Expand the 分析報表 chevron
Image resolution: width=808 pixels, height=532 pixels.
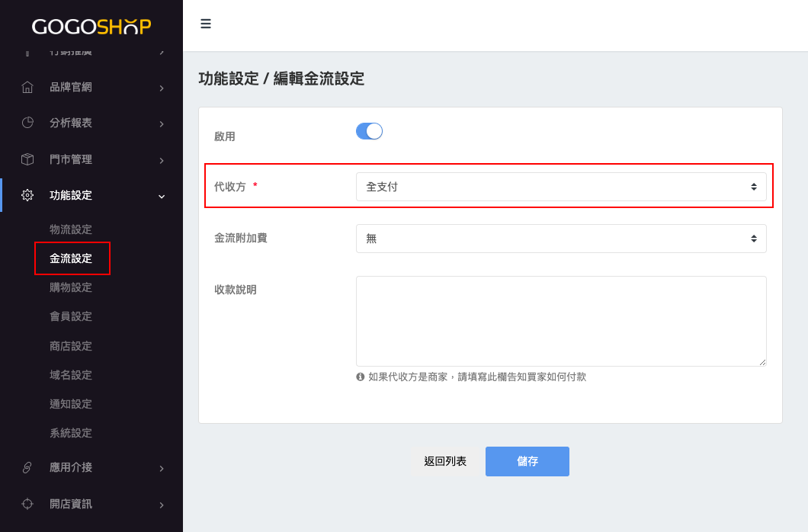(162, 124)
